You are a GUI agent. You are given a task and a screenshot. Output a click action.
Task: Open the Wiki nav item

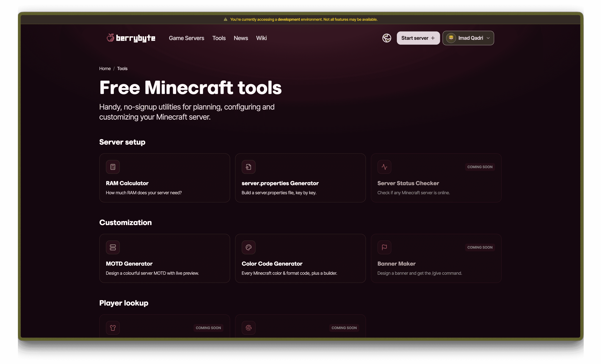[x=261, y=38]
